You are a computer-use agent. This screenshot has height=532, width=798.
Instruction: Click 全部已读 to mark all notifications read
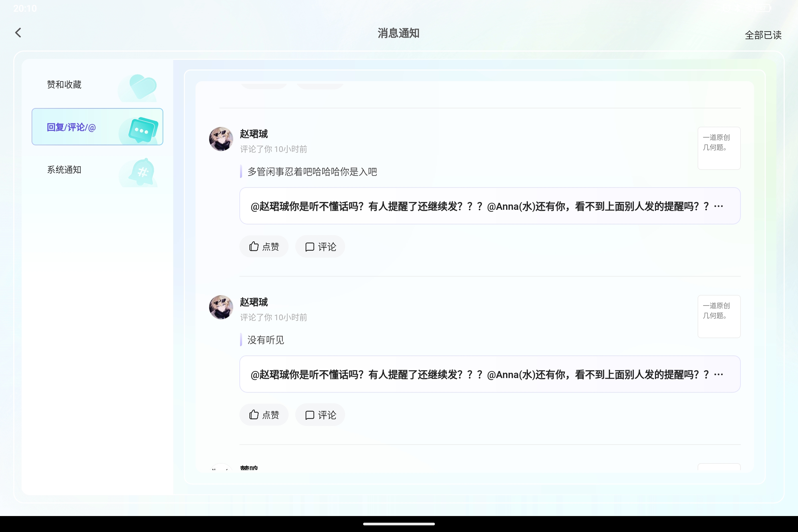[x=763, y=35]
